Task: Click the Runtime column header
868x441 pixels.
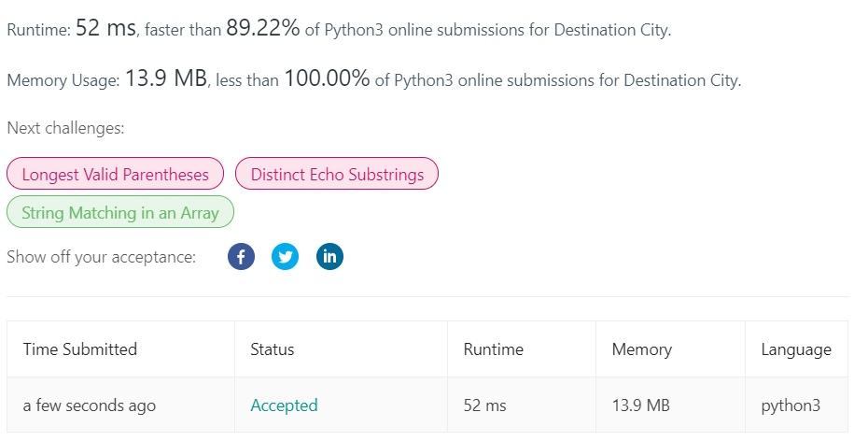Action: [493, 349]
